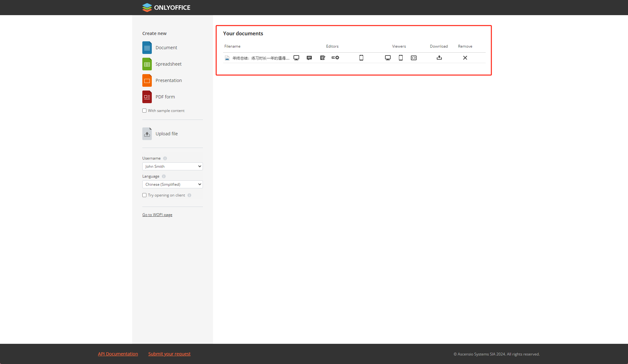Click the Presentation creation option

[x=169, y=80]
